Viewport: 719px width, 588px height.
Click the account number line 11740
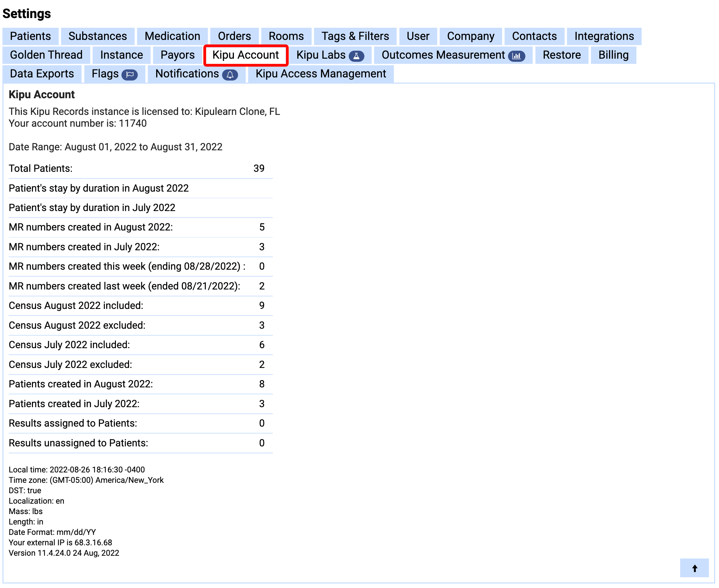coord(78,123)
